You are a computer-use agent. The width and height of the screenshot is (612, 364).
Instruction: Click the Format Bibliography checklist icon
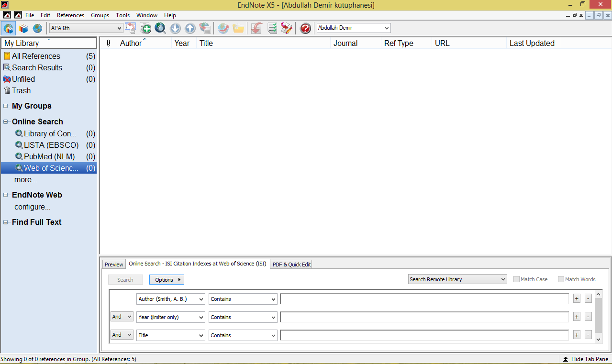pos(272,28)
